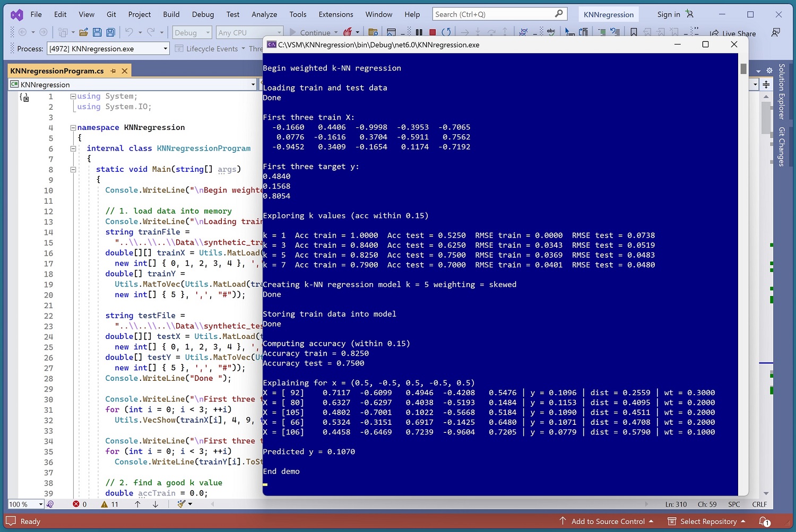Click the Restart debugging icon
The image size is (796, 532).
[446, 32]
